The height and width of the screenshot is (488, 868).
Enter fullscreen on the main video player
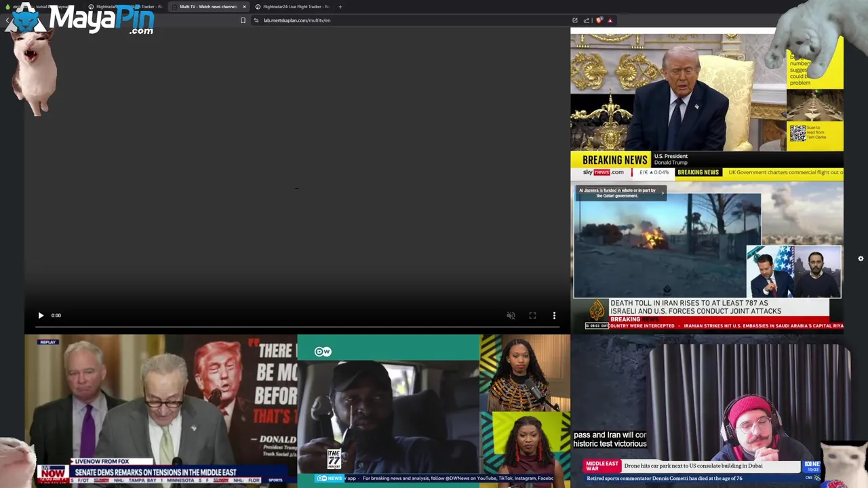click(x=532, y=315)
